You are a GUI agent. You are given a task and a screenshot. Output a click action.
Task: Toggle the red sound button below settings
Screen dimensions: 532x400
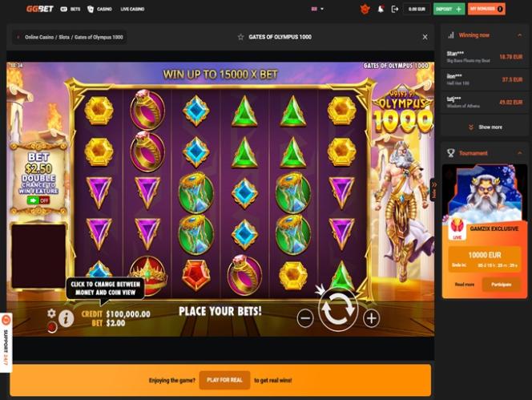52,327
